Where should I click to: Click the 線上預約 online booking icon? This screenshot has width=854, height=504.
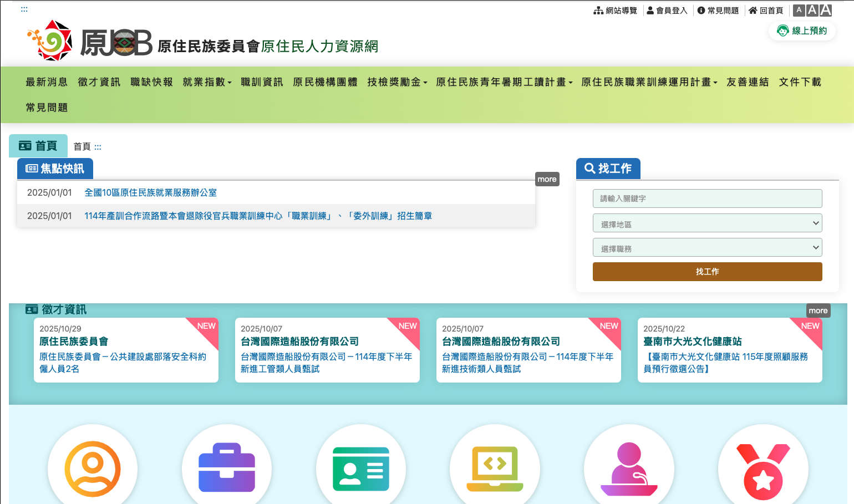click(784, 30)
